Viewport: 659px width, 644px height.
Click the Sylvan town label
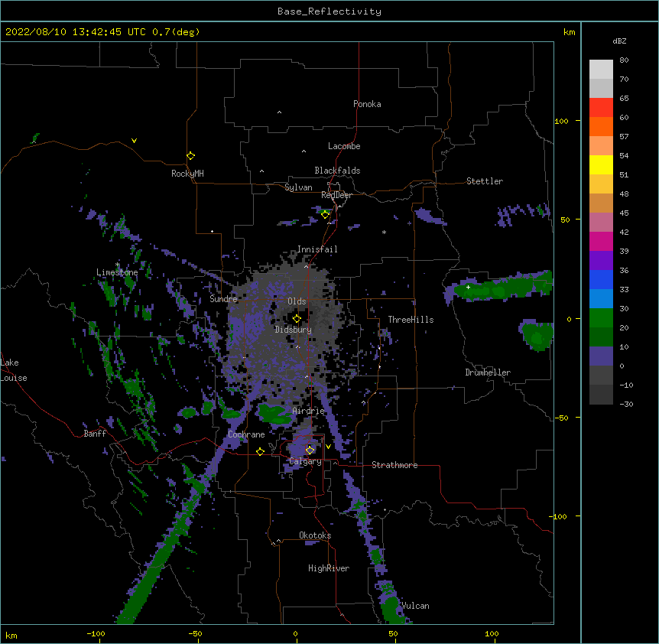pyautogui.click(x=298, y=187)
